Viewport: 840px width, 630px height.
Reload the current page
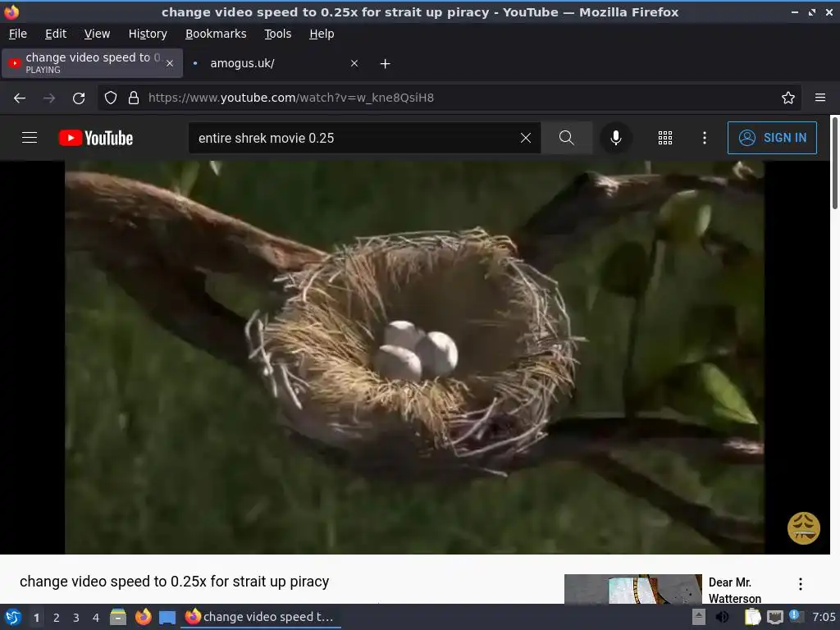79,98
